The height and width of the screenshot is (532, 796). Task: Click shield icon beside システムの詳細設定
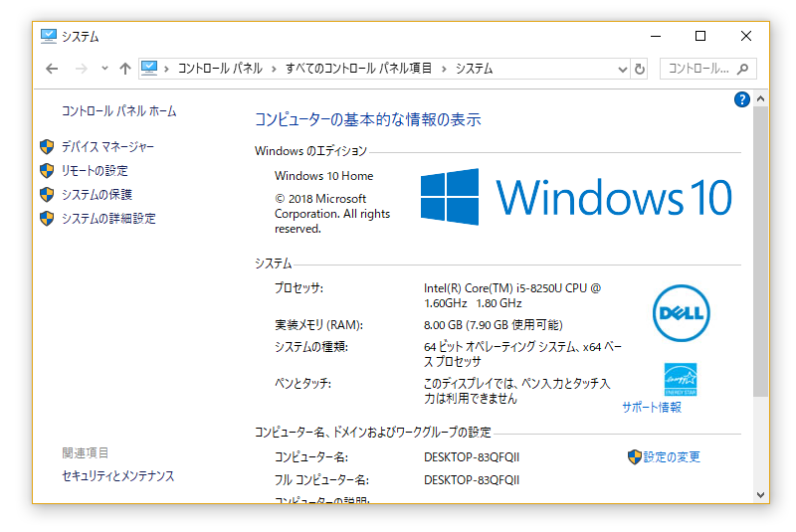pyautogui.click(x=47, y=219)
